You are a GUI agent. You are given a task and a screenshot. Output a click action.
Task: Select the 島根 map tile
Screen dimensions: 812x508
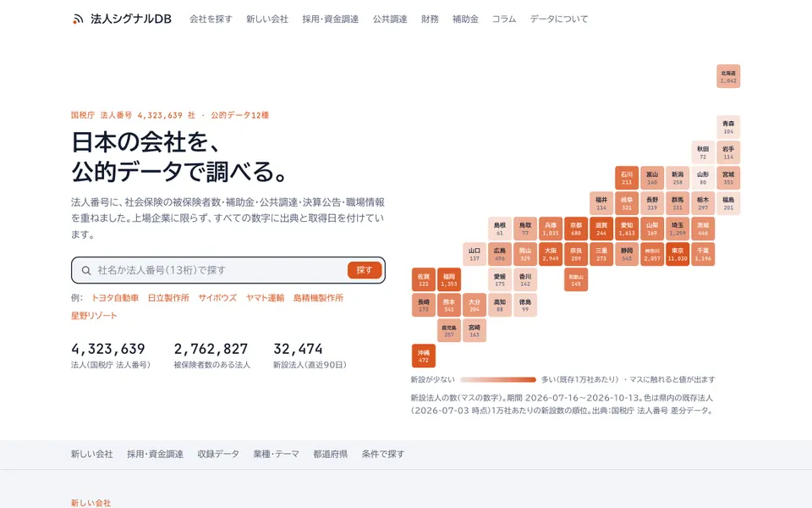tap(500, 229)
